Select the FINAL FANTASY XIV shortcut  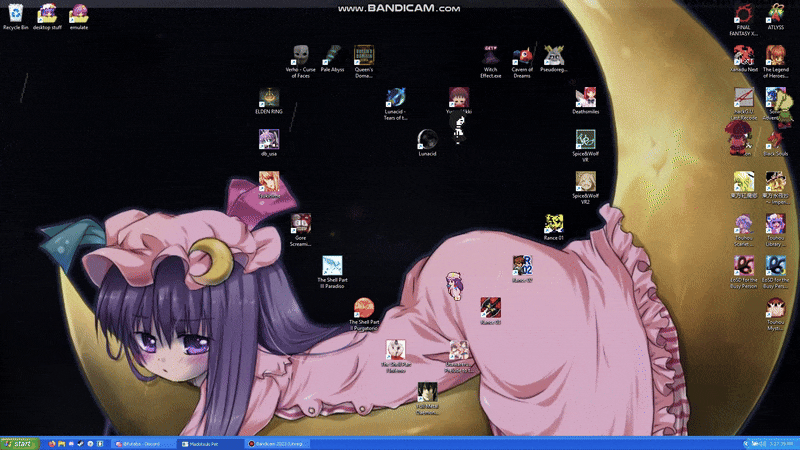click(x=743, y=14)
